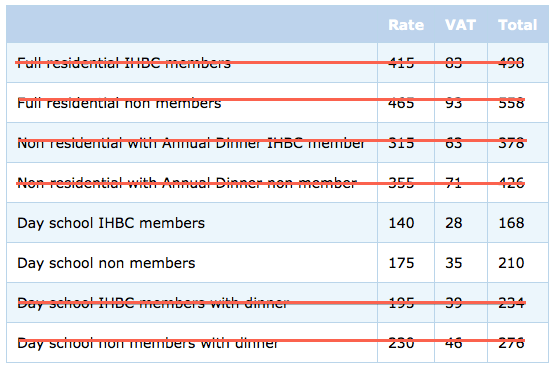Click total value 210
This screenshot has height=368, width=553.
[511, 263]
